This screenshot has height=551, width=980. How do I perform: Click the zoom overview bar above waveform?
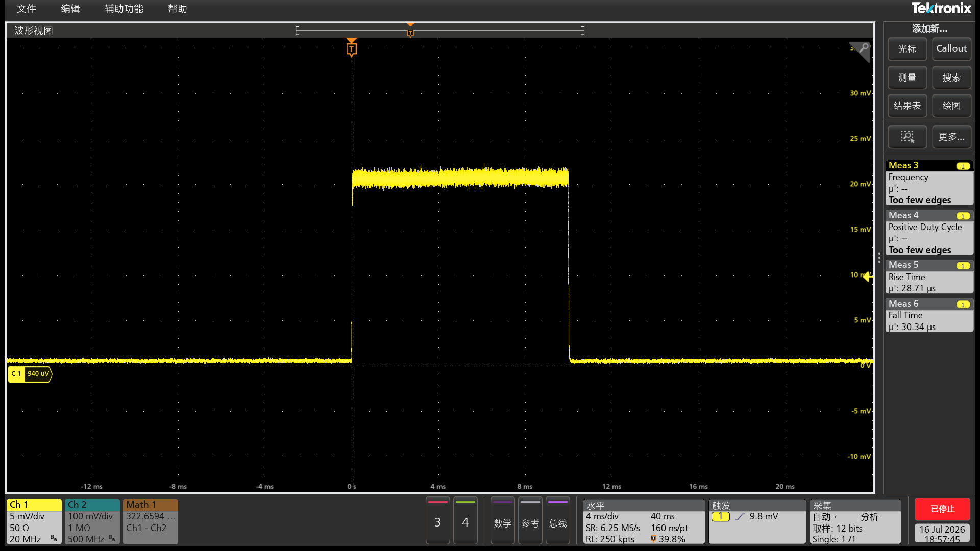[x=439, y=31]
